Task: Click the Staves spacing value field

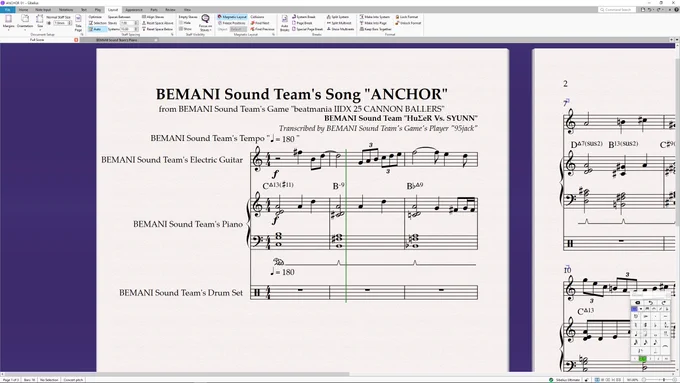Action: tap(128, 23)
